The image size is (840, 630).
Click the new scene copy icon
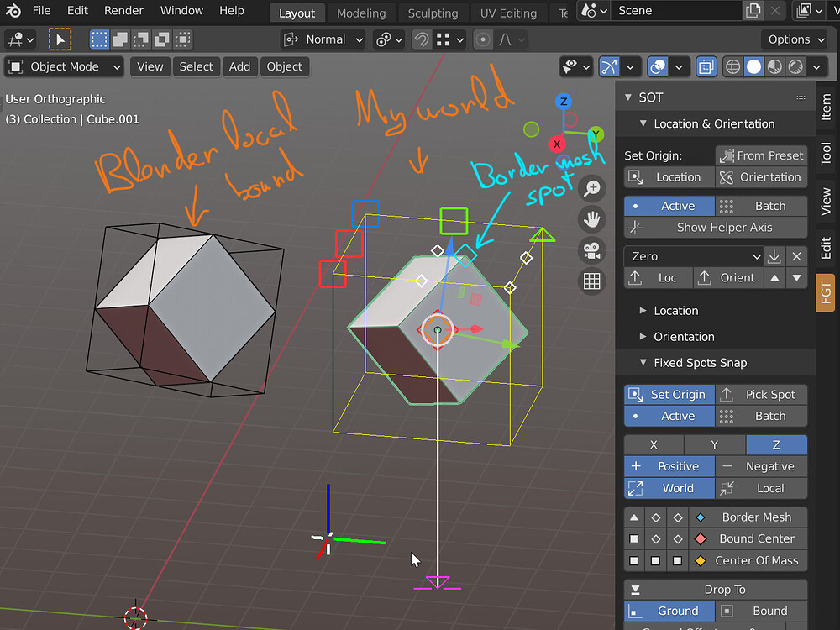753,10
